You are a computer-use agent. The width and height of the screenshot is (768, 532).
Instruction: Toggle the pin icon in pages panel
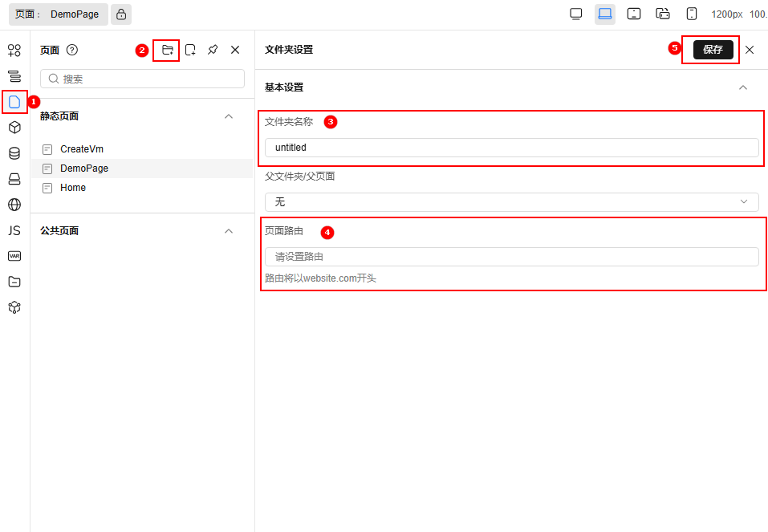(212, 49)
